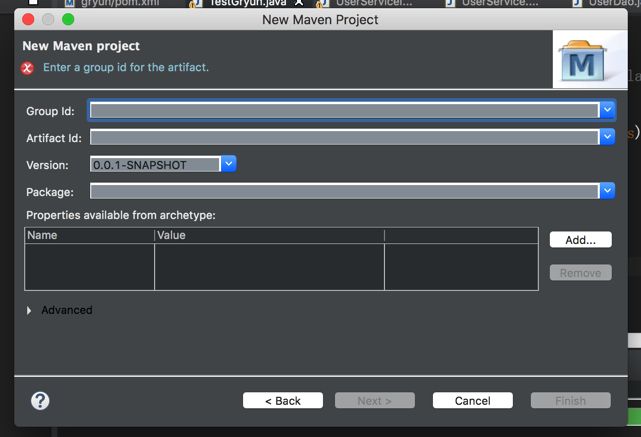This screenshot has height=437, width=641.
Task: Focus the Group Id input field
Action: pos(344,110)
